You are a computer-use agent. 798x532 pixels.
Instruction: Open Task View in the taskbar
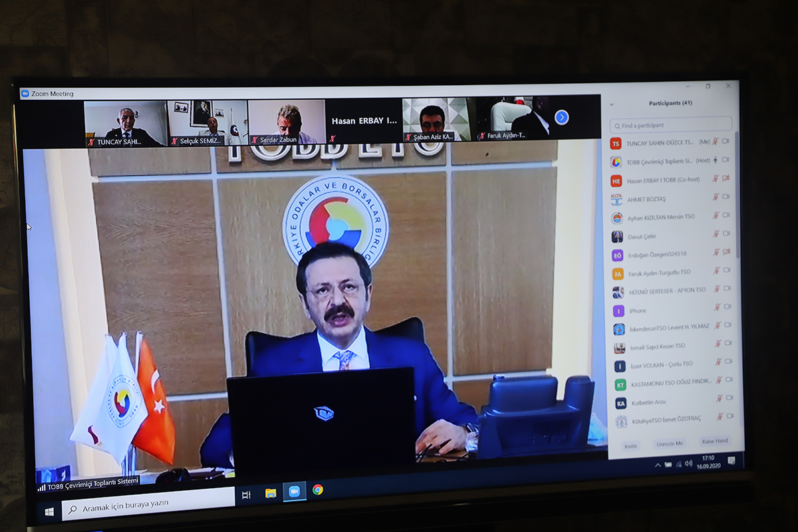point(246,494)
